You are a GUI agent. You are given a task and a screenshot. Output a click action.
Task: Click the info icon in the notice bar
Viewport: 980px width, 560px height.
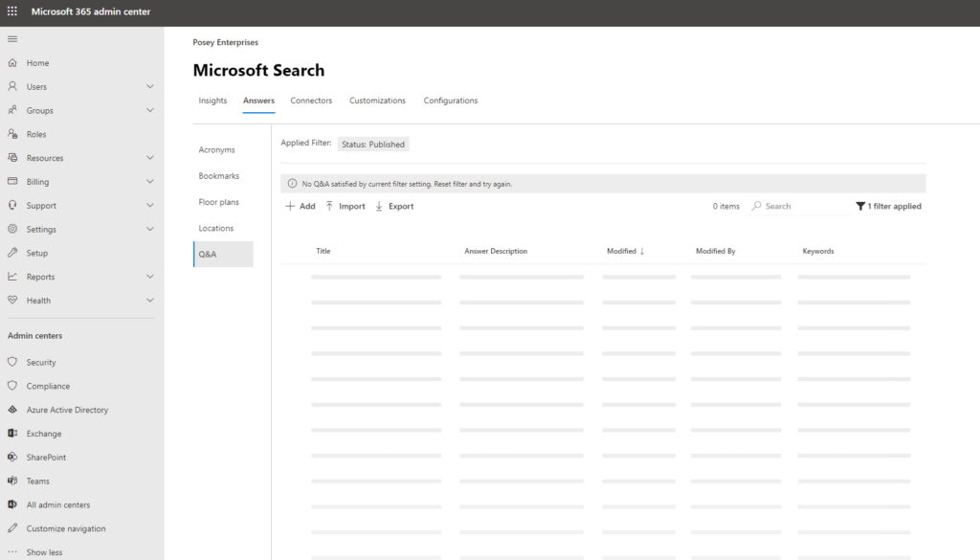[292, 184]
